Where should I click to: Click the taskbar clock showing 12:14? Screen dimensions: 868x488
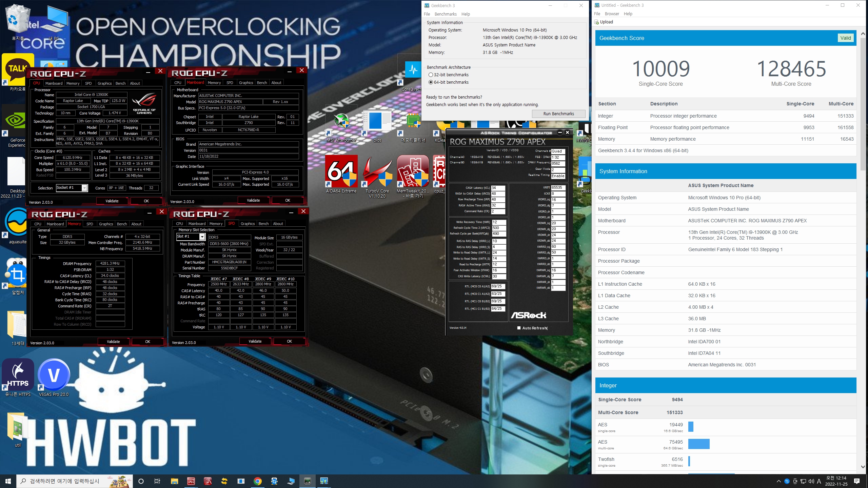[x=836, y=481]
